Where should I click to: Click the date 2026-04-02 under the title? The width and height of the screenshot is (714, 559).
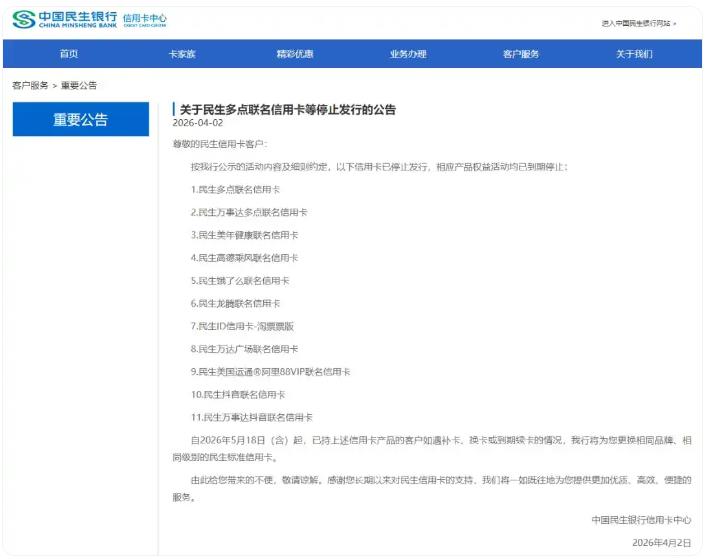click(198, 123)
